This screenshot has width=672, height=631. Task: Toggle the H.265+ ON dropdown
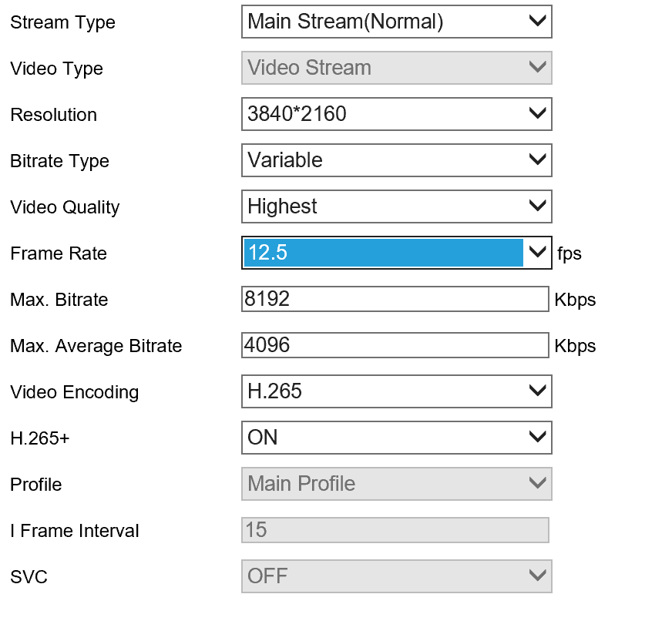click(x=396, y=438)
